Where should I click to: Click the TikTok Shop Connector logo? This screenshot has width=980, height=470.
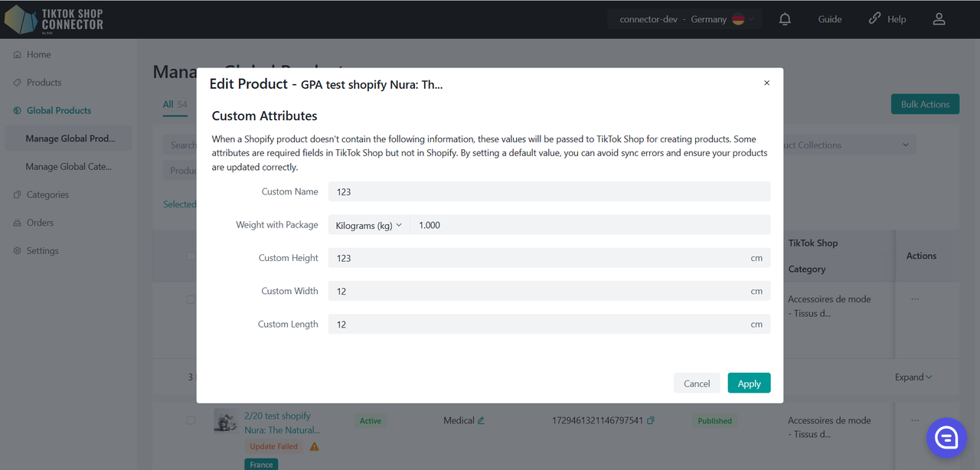coord(54,19)
